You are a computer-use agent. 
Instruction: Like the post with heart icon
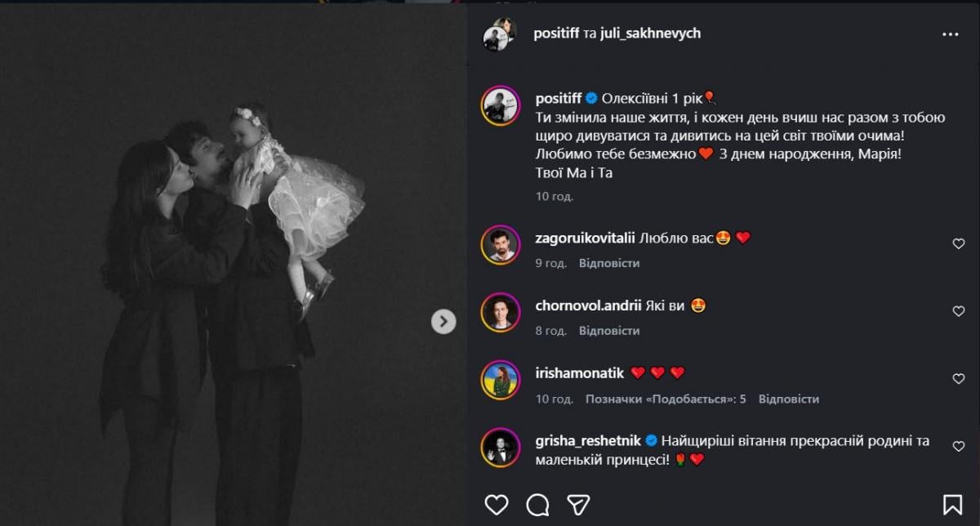(x=497, y=504)
